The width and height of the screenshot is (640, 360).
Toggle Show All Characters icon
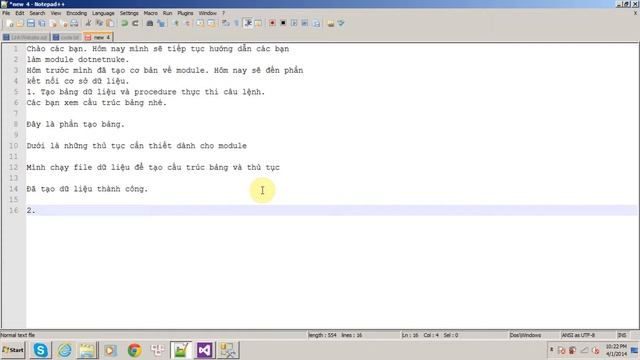pyautogui.click(x=236, y=23)
